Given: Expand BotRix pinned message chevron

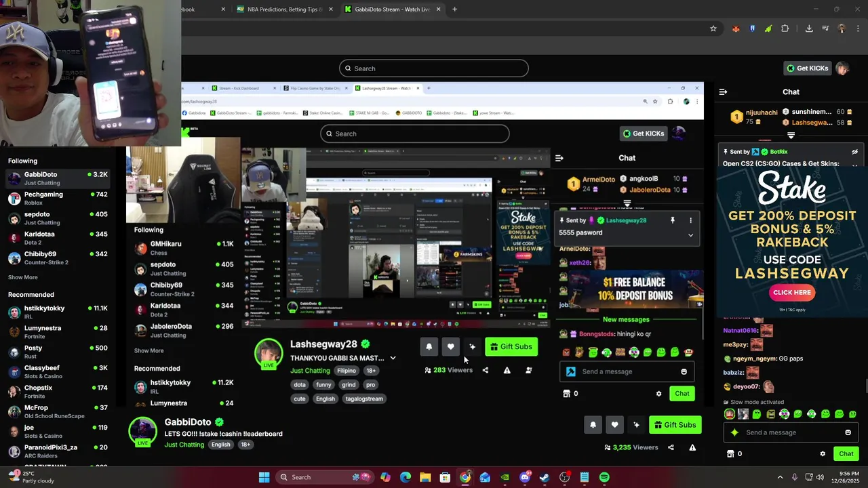Looking at the screenshot, I should (x=854, y=164).
